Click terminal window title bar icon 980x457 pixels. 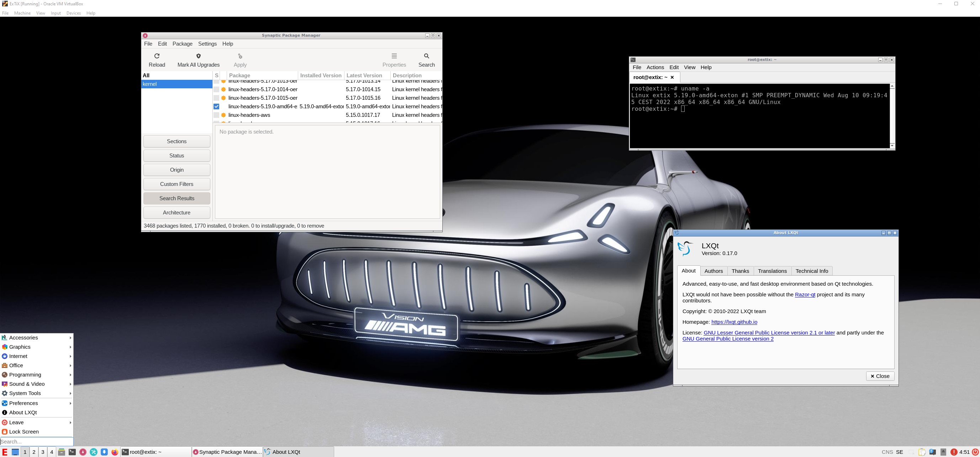(633, 60)
